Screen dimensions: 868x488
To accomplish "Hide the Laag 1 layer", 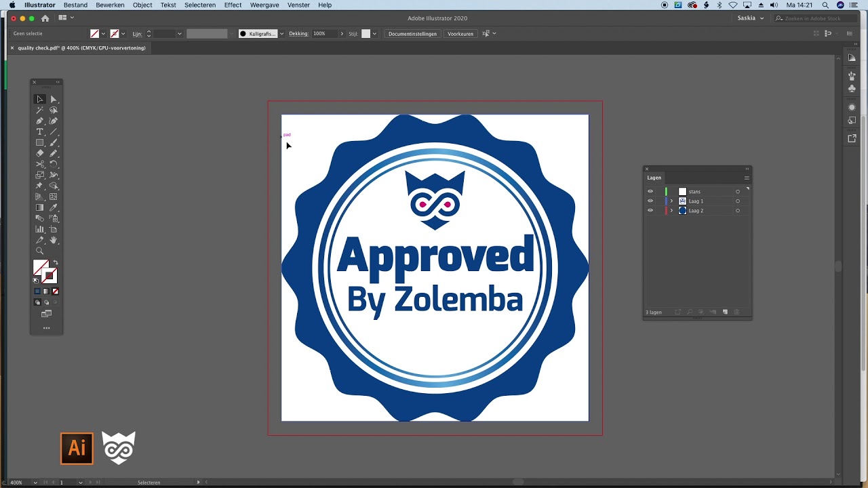I will (x=650, y=201).
